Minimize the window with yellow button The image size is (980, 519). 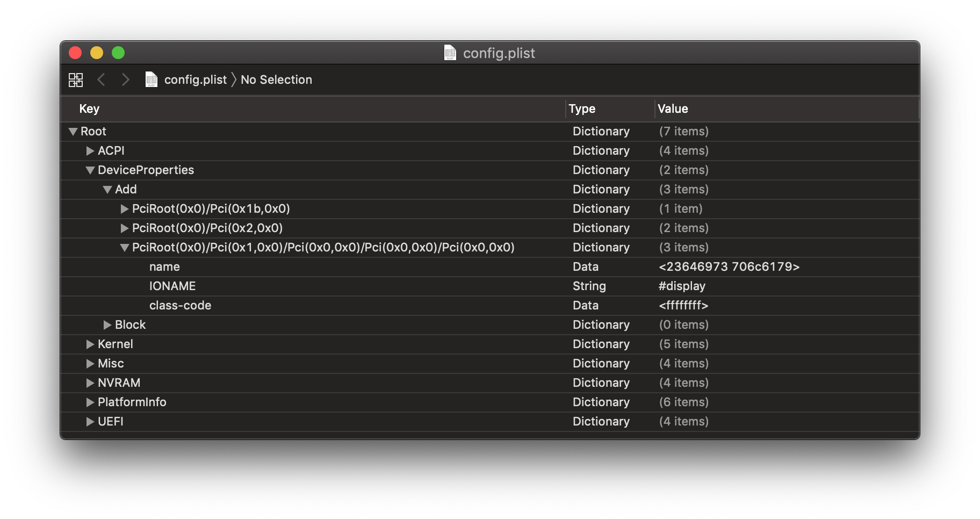tap(97, 53)
